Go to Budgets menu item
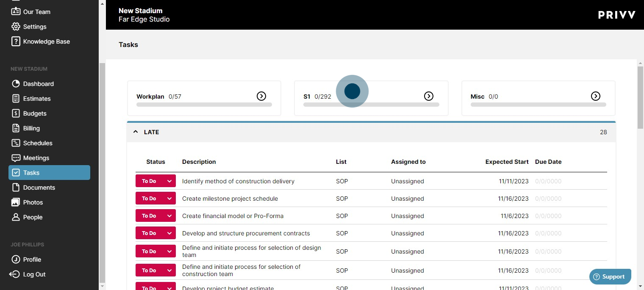Viewport: 644px width, 290px height. click(x=49, y=113)
